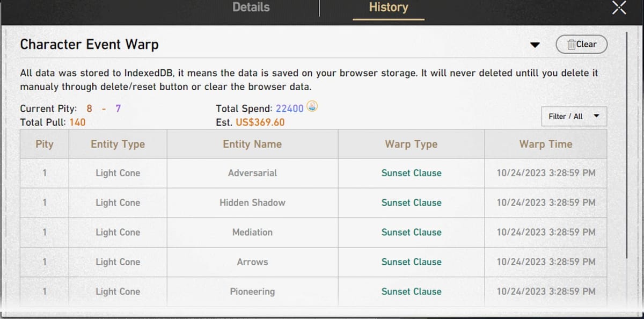Open the History tab

click(x=388, y=8)
